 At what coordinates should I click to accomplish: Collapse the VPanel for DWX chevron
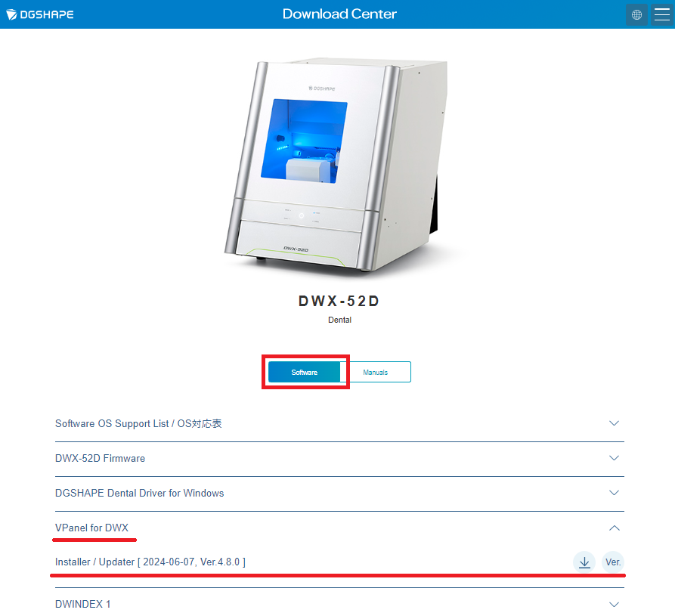pyautogui.click(x=615, y=528)
